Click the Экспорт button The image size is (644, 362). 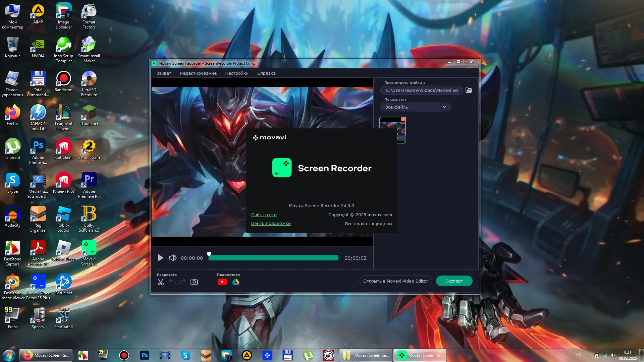tap(454, 281)
